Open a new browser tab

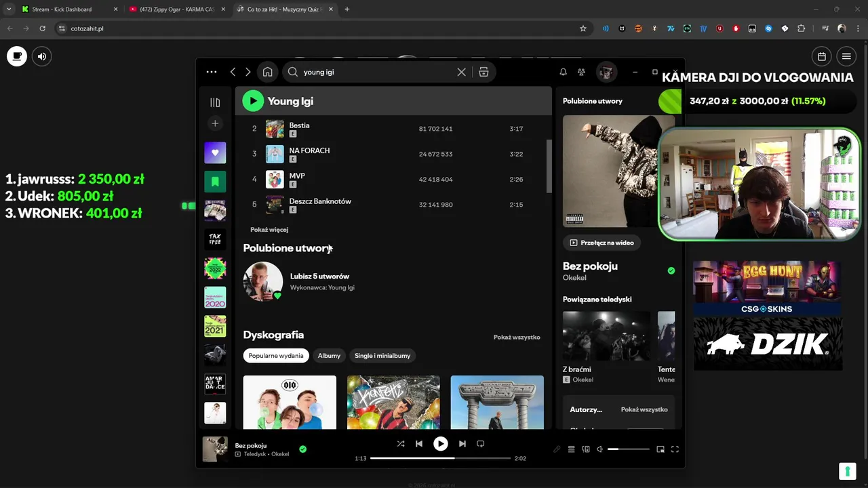pyautogui.click(x=347, y=9)
